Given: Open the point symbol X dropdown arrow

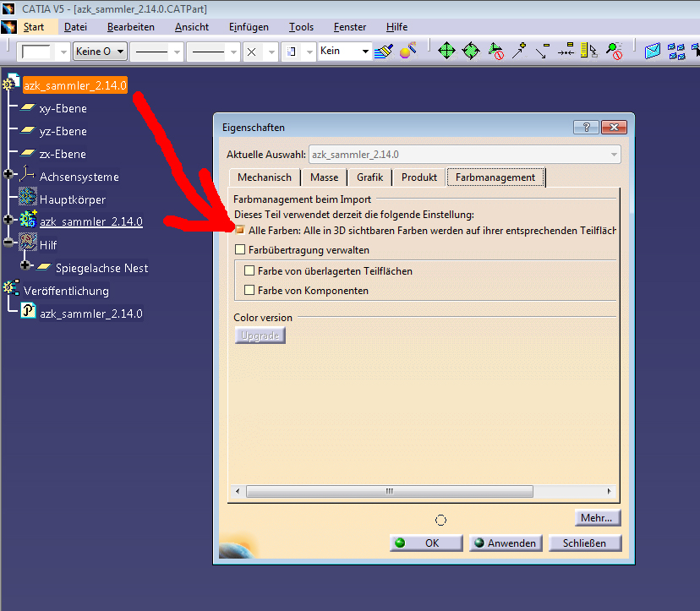Looking at the screenshot, I should coord(272,52).
